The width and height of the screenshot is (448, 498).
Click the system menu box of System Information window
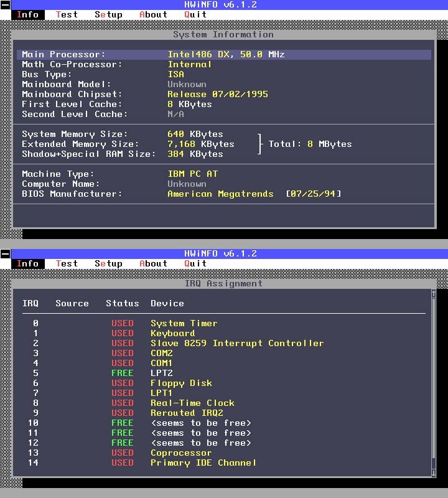pos(6,5)
